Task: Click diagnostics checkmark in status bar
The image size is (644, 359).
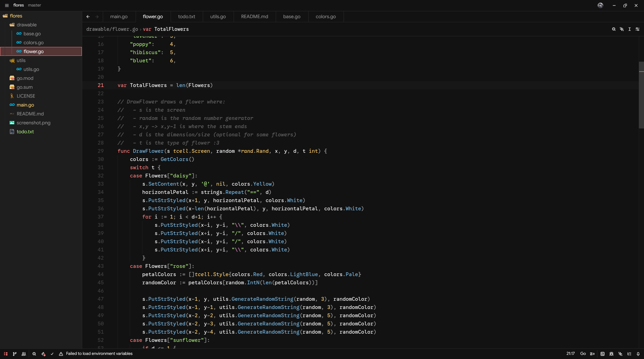Action: pyautogui.click(x=52, y=354)
